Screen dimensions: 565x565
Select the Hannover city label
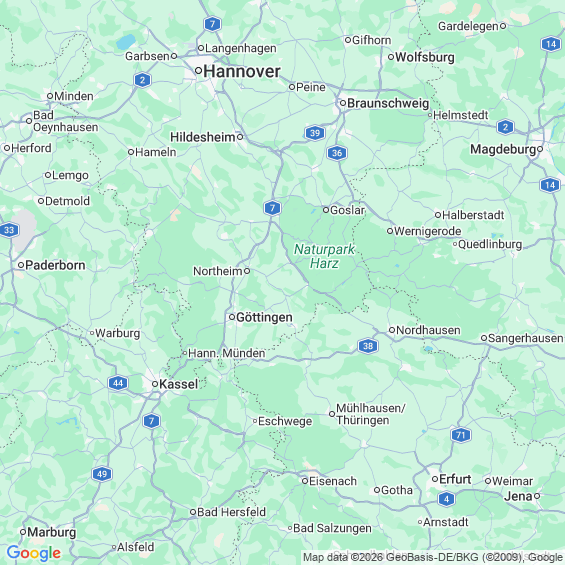pyautogui.click(x=242, y=71)
